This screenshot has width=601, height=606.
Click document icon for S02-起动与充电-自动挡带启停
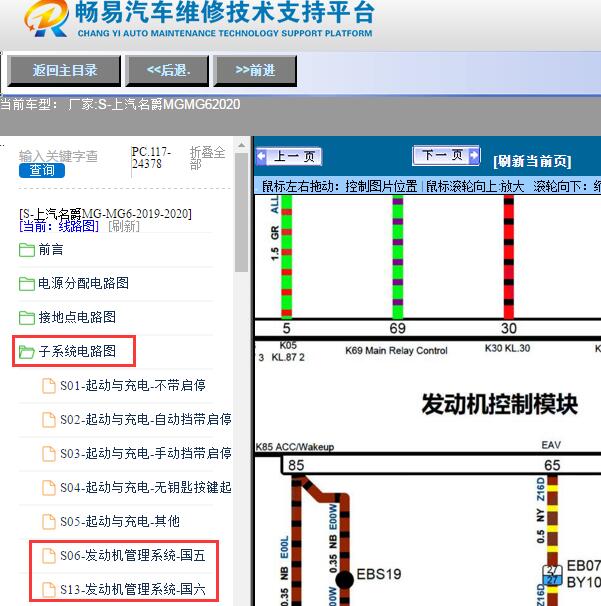(49, 420)
